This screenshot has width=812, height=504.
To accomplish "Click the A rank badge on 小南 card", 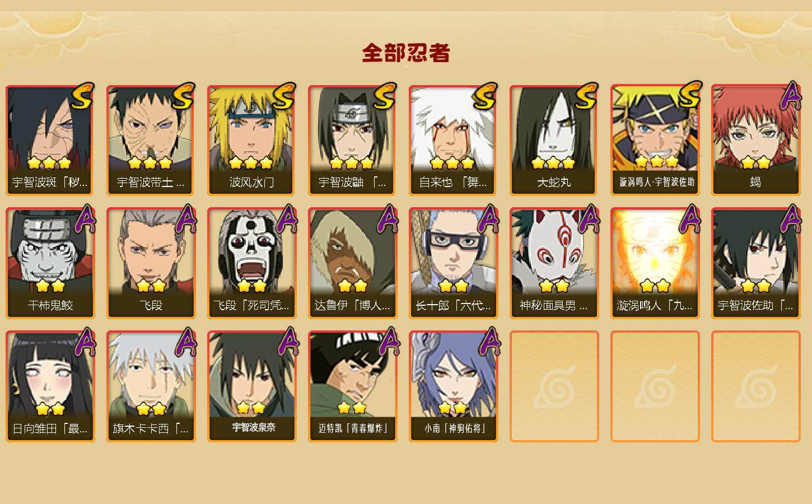I will tap(489, 342).
